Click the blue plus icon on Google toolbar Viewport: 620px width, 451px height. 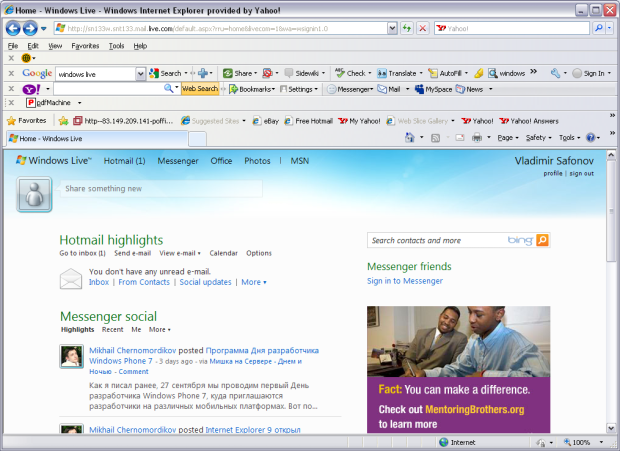pyautogui.click(x=203, y=73)
